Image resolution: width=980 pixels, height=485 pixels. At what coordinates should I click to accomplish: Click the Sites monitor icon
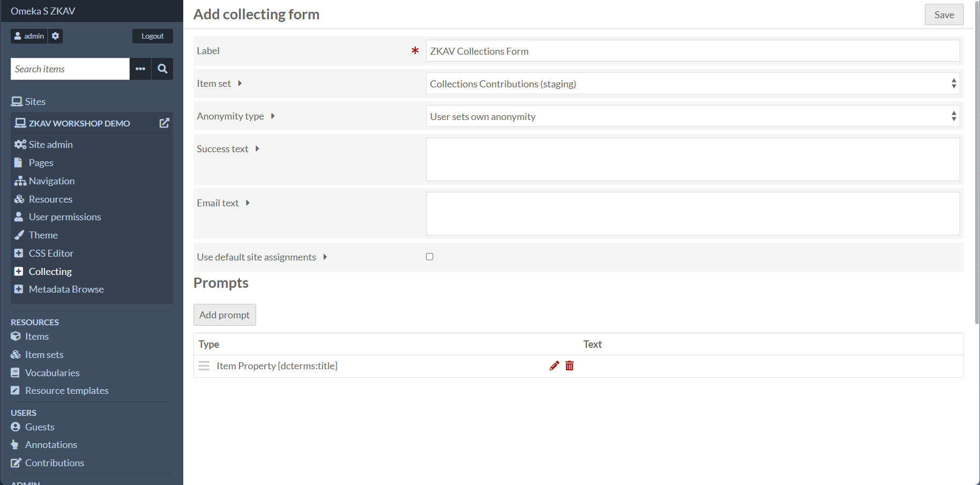click(x=17, y=101)
